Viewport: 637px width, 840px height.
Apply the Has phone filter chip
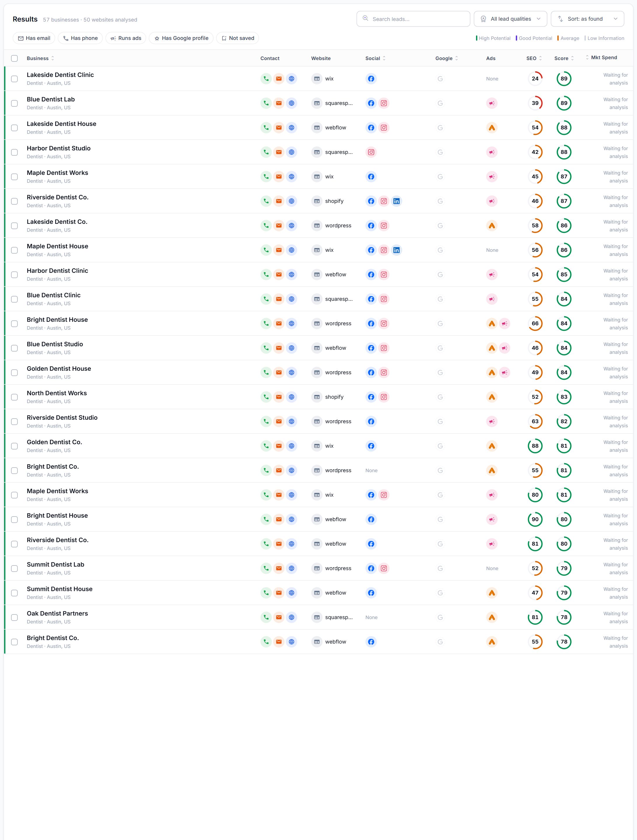(x=80, y=38)
